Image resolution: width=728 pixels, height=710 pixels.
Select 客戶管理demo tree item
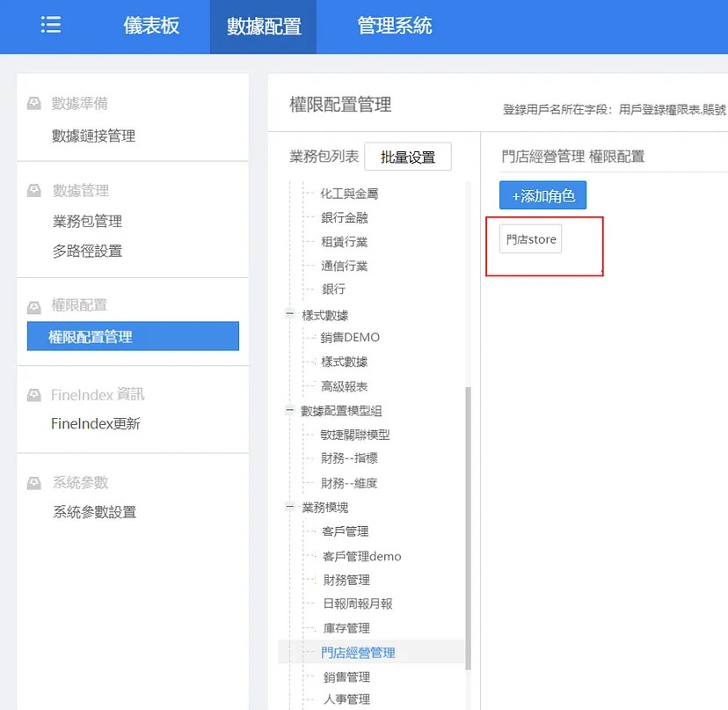[361, 556]
